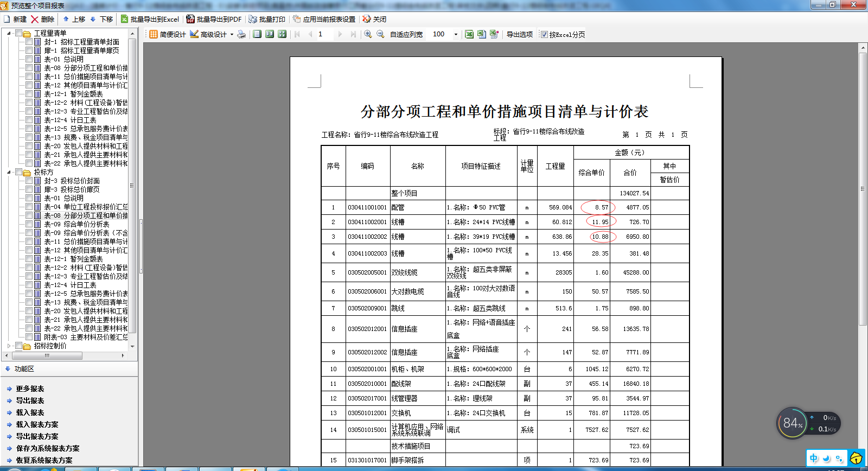Check the 工程量清单 folder checkbox
868x471 pixels.
pyautogui.click(x=18, y=33)
